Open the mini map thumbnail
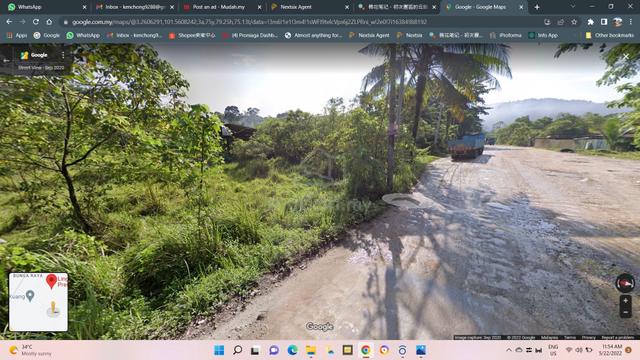The height and width of the screenshot is (360, 640). click(38, 302)
